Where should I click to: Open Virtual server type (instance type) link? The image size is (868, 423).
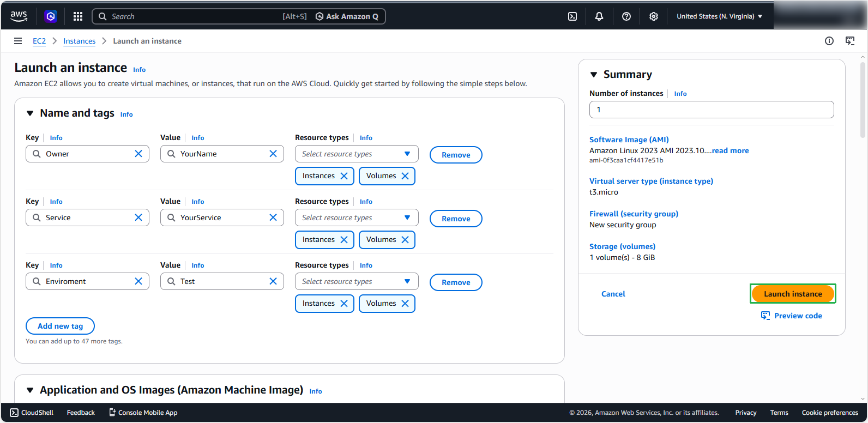tap(651, 181)
